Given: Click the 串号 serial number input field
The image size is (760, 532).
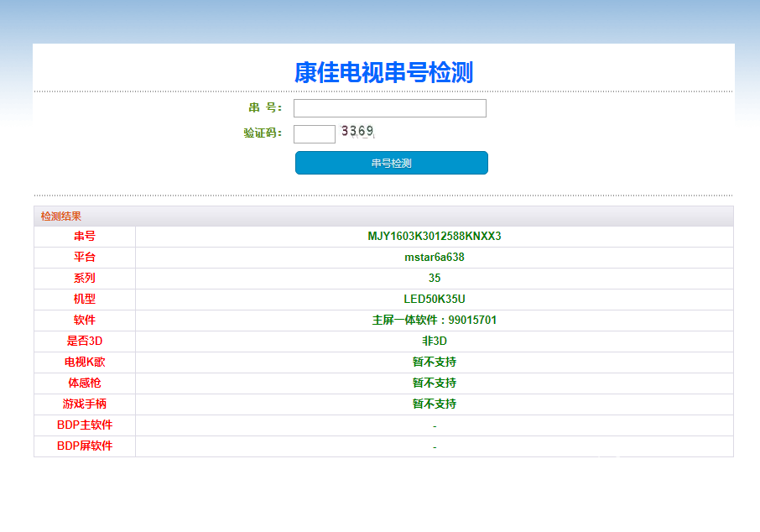Looking at the screenshot, I should tap(390, 108).
